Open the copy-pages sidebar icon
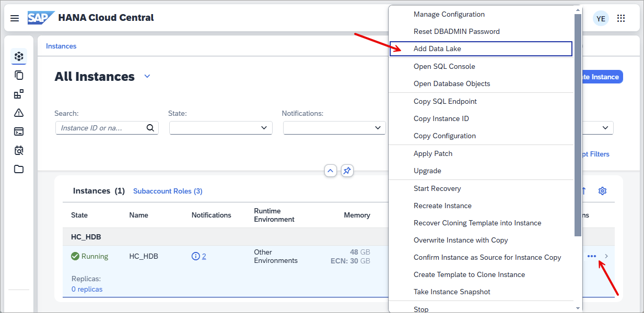The width and height of the screenshot is (644, 313). pyautogui.click(x=19, y=75)
